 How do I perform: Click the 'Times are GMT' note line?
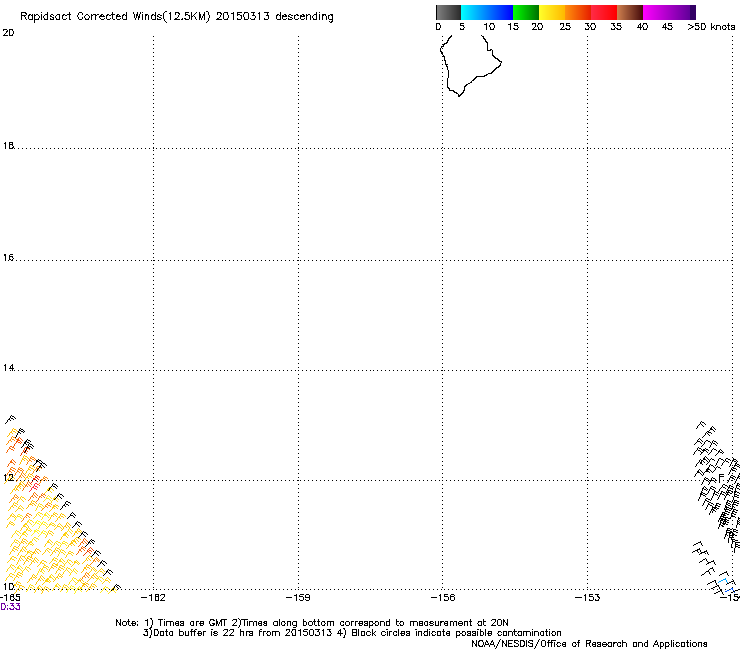312,623
